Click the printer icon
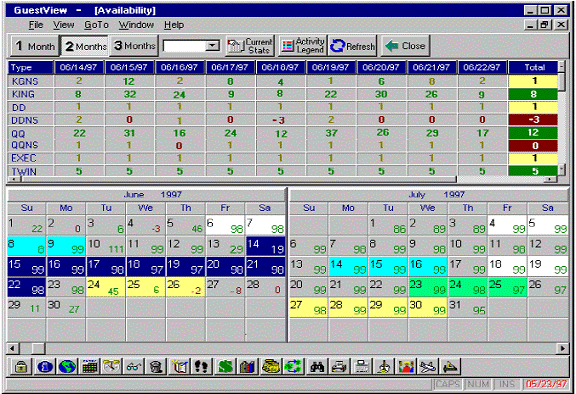The width and height of the screenshot is (576, 394). (x=339, y=366)
